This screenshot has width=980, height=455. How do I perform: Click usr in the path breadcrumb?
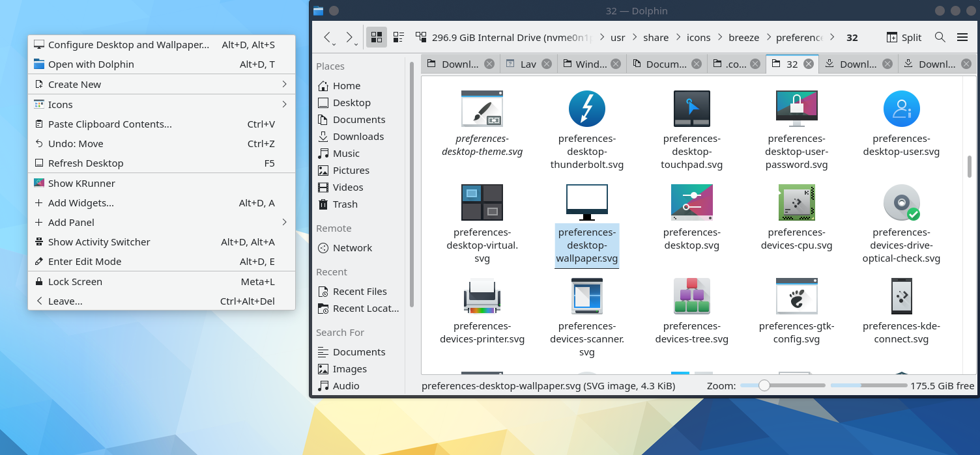pos(618,38)
